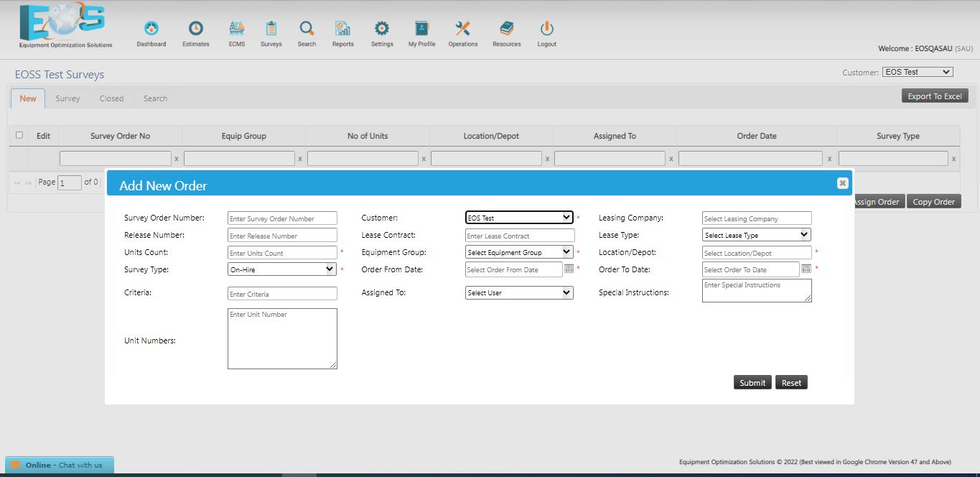Expand the Survey Type dropdown

coord(281,269)
